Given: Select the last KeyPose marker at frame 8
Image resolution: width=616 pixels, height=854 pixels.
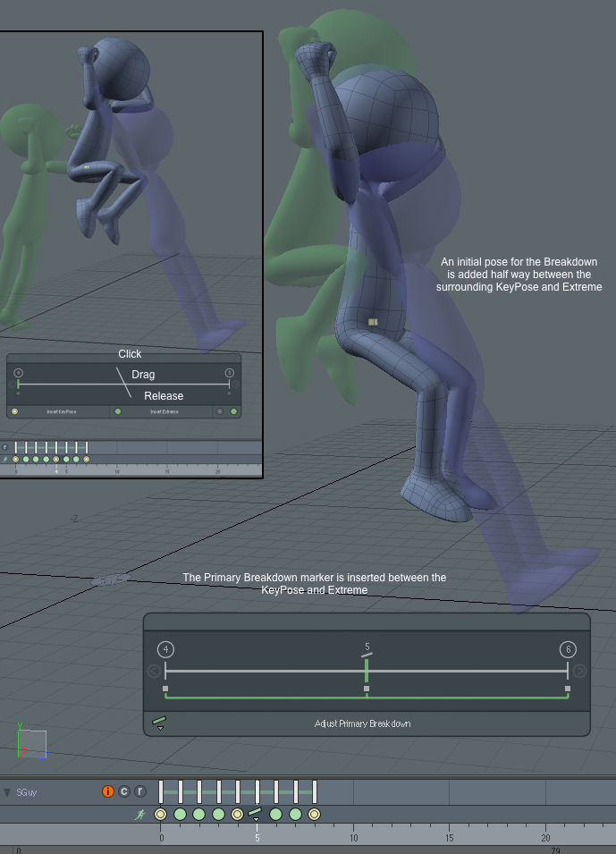Looking at the screenshot, I should [315, 815].
